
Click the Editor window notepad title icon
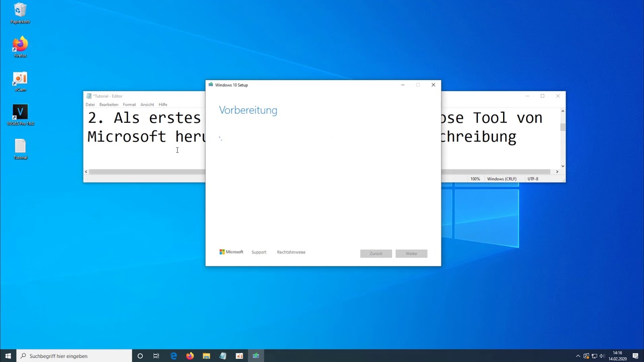(89, 96)
